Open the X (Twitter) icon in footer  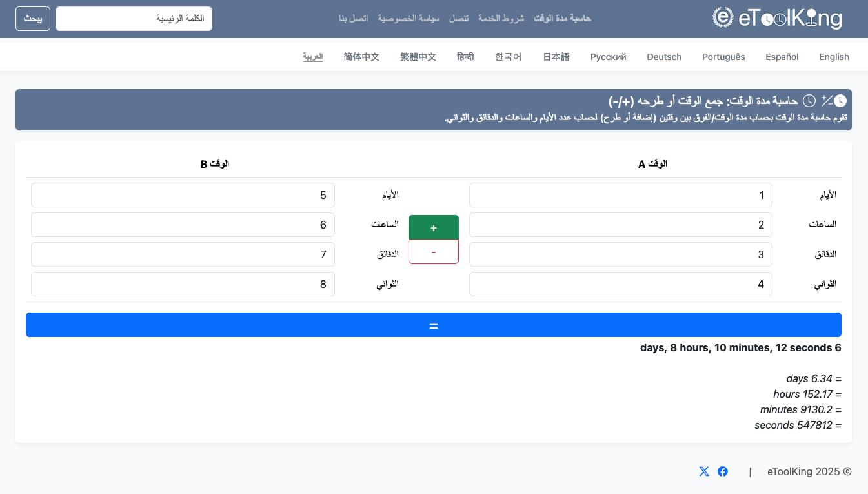click(704, 471)
